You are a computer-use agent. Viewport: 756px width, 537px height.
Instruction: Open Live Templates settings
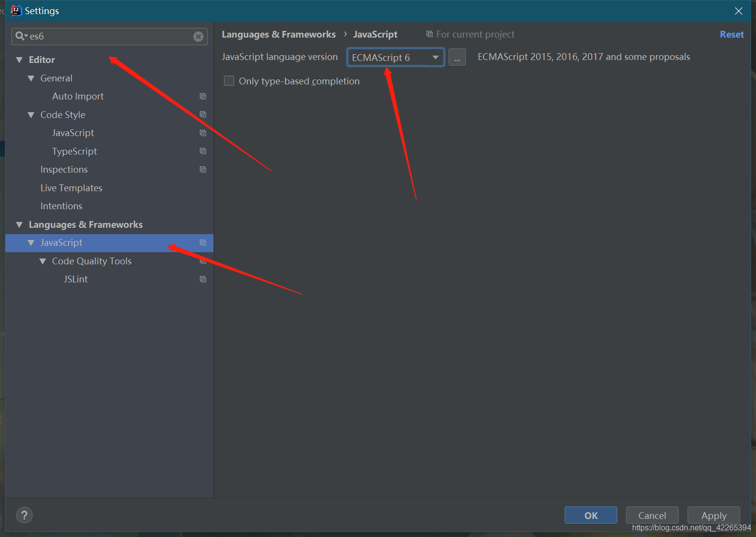[x=71, y=188]
